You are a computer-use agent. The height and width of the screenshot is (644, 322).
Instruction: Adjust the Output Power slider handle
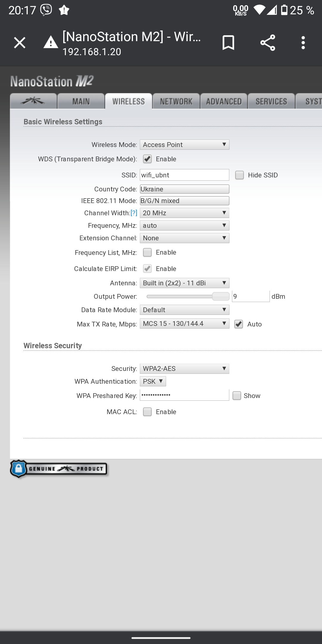pos(221,296)
